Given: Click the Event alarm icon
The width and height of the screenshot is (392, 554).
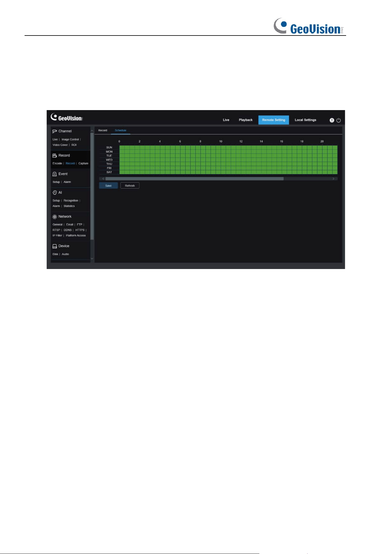Looking at the screenshot, I should click(x=54, y=174).
